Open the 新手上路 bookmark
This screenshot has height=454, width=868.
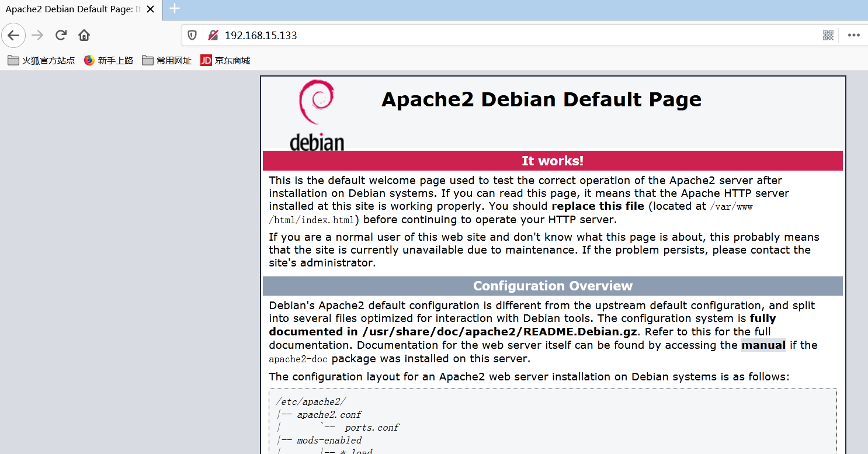click(x=109, y=60)
